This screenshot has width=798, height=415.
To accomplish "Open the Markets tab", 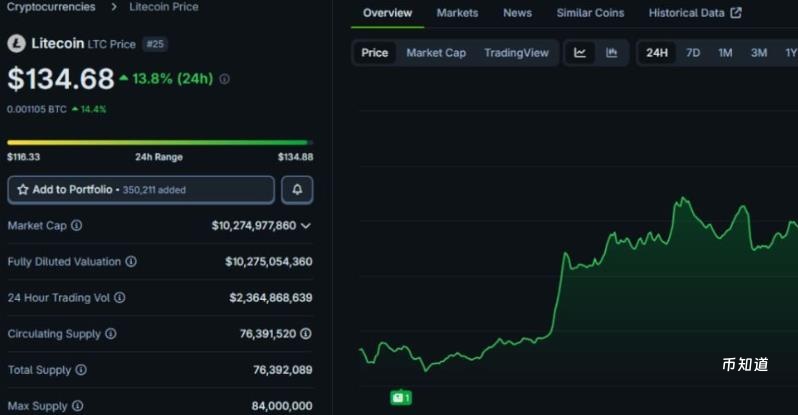I will [457, 13].
